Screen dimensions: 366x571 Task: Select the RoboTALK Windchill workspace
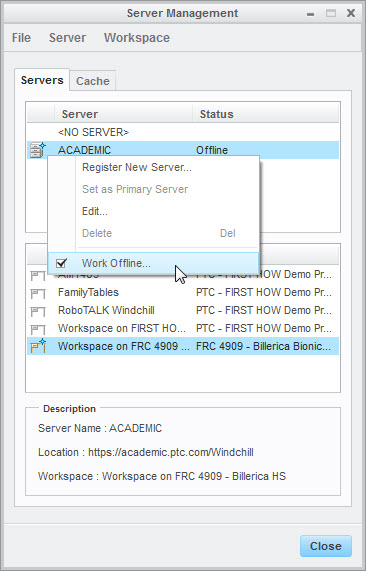183,310
